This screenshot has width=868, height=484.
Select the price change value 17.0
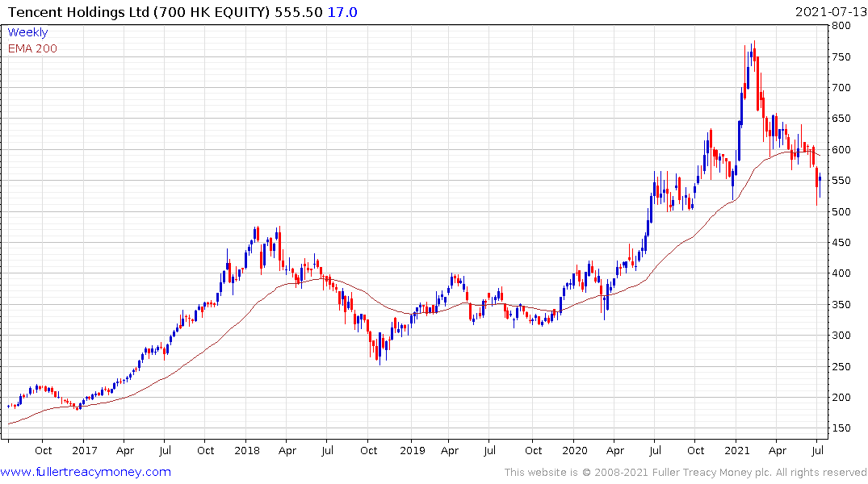342,12
